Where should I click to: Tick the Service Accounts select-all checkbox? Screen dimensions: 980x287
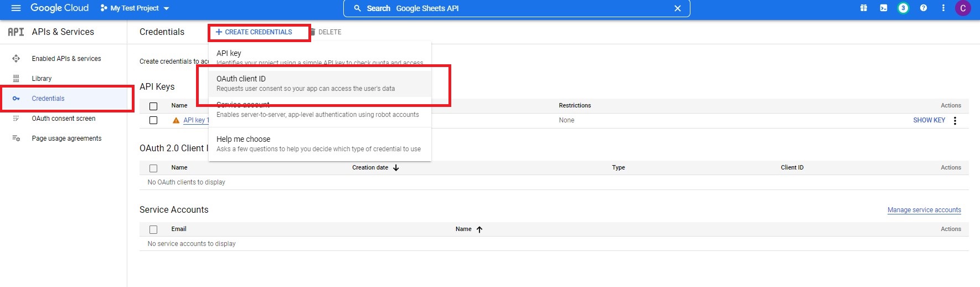[x=153, y=229]
